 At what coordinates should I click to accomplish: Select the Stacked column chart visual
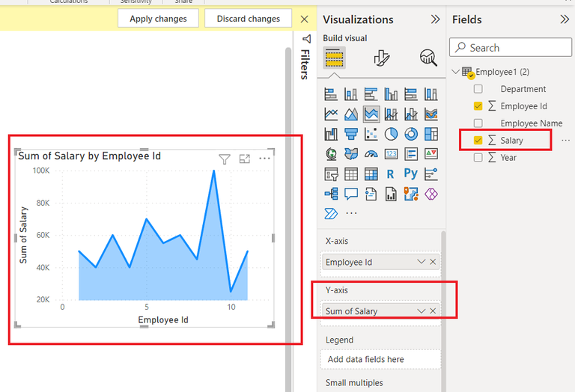point(351,94)
